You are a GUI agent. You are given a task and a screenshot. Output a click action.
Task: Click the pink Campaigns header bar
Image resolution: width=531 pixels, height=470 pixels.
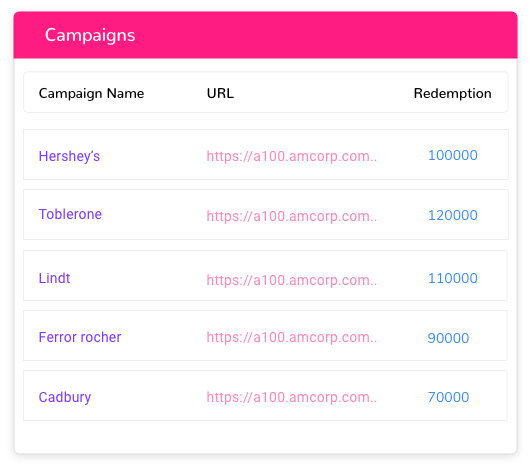click(266, 35)
